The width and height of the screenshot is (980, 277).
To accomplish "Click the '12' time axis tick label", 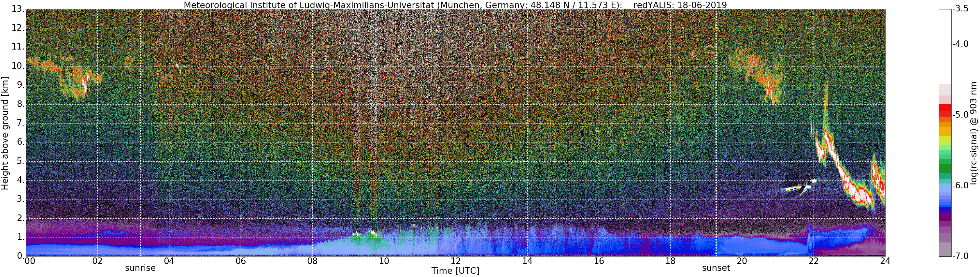I will click(x=455, y=261).
